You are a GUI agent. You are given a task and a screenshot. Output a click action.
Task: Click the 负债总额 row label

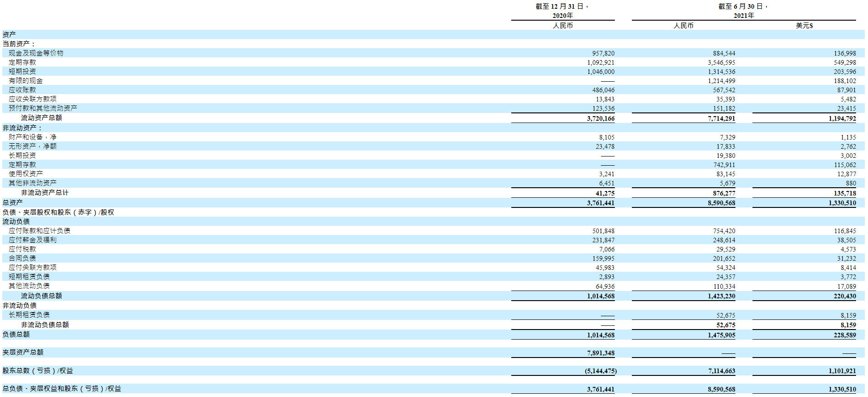pos(16,335)
